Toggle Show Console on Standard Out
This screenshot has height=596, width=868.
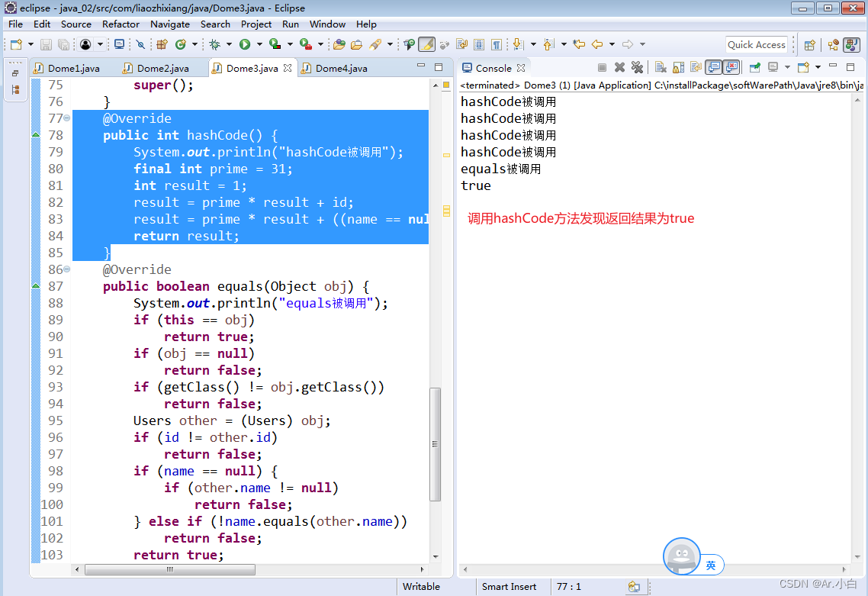click(x=714, y=68)
